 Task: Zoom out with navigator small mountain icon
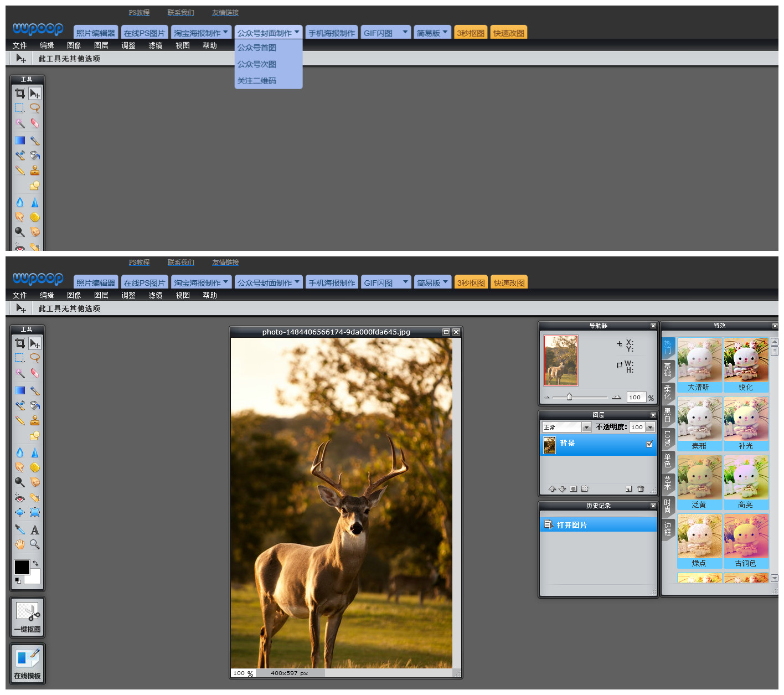point(547,397)
